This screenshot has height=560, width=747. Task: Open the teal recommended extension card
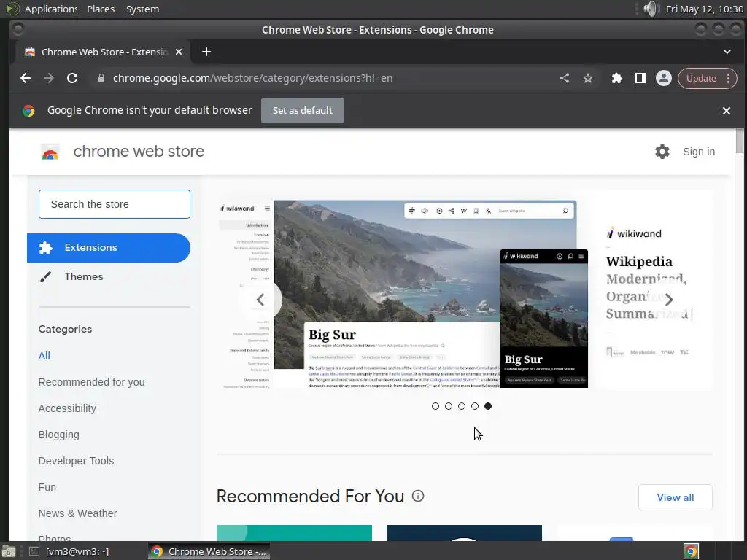(294, 533)
